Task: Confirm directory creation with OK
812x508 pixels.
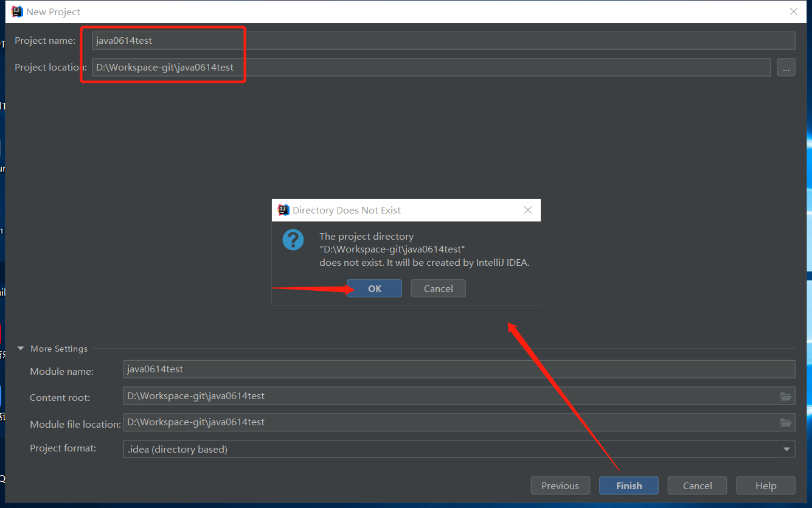Action: (x=375, y=288)
